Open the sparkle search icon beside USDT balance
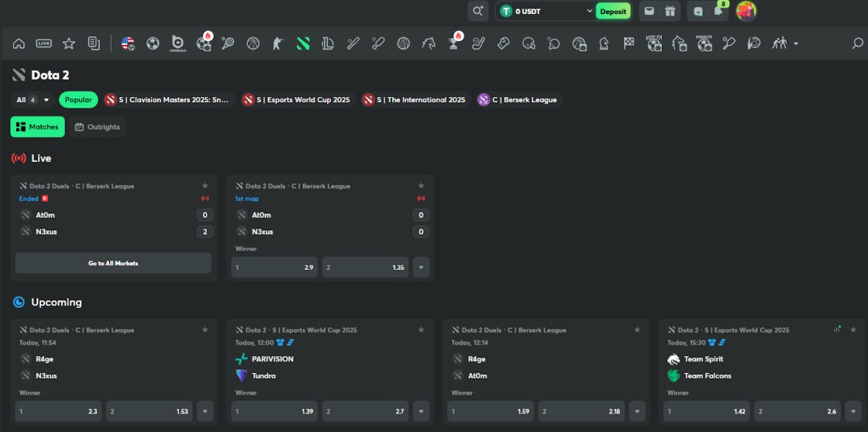This screenshot has width=868, height=432. [x=477, y=11]
